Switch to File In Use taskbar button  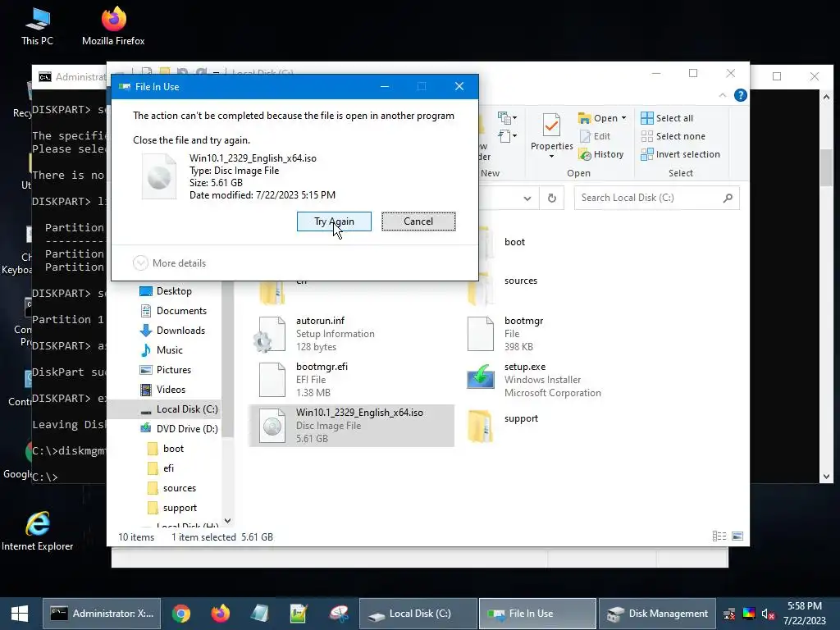(537, 614)
